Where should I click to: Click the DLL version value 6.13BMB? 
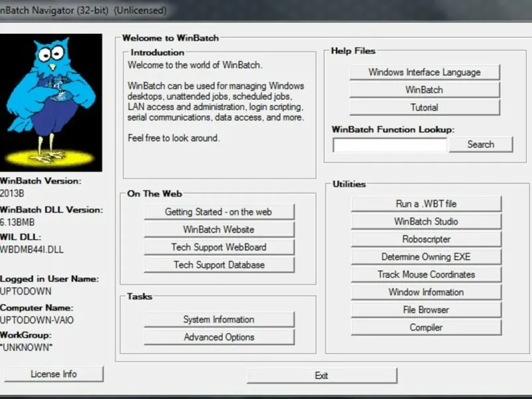[17, 222]
